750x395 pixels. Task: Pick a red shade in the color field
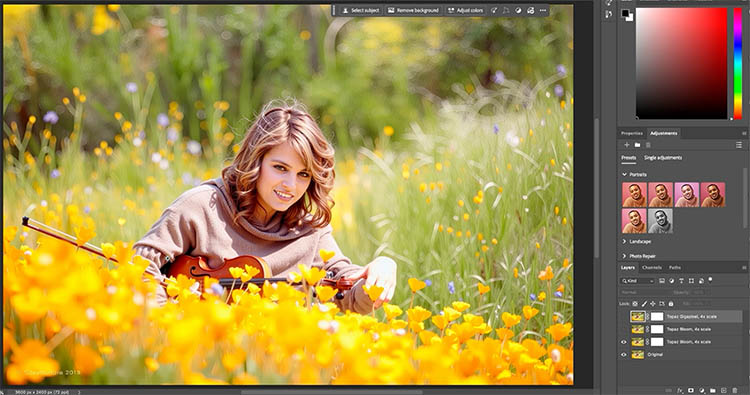[681, 63]
